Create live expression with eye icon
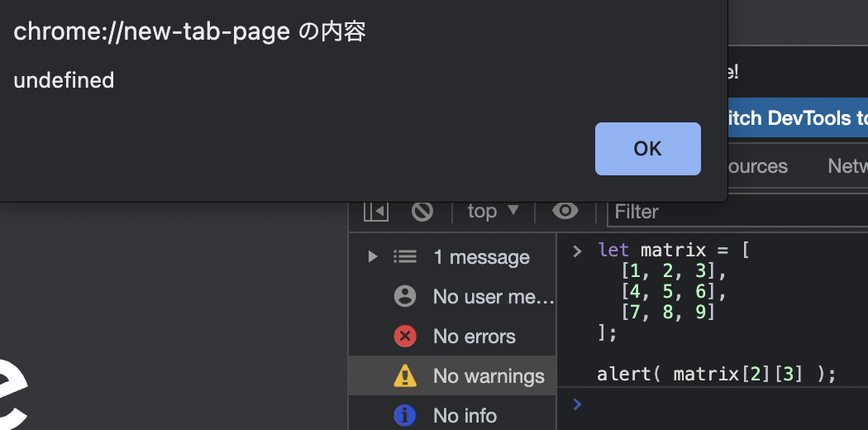This screenshot has height=430, width=868. [565, 211]
